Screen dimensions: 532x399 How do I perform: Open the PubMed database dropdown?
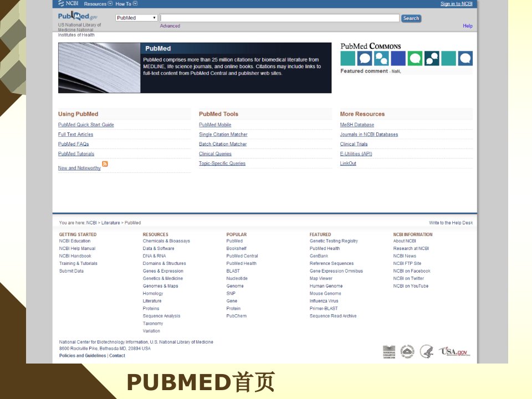pos(136,18)
